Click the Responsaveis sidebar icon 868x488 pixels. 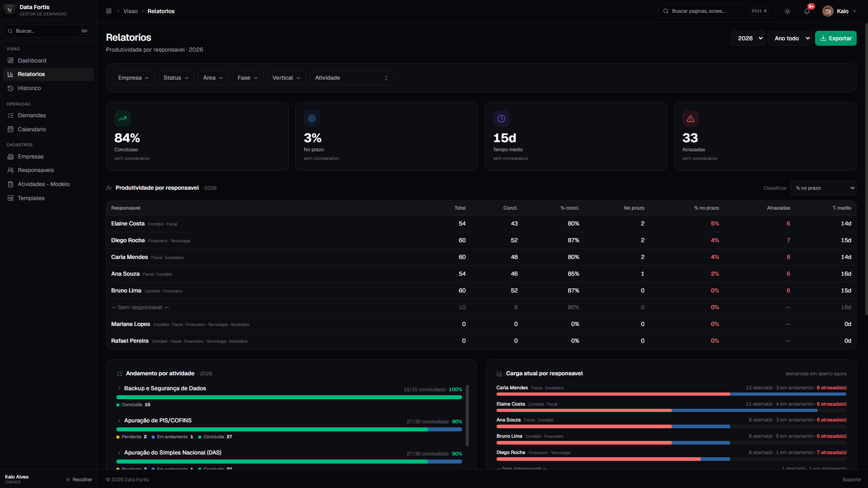click(x=10, y=170)
